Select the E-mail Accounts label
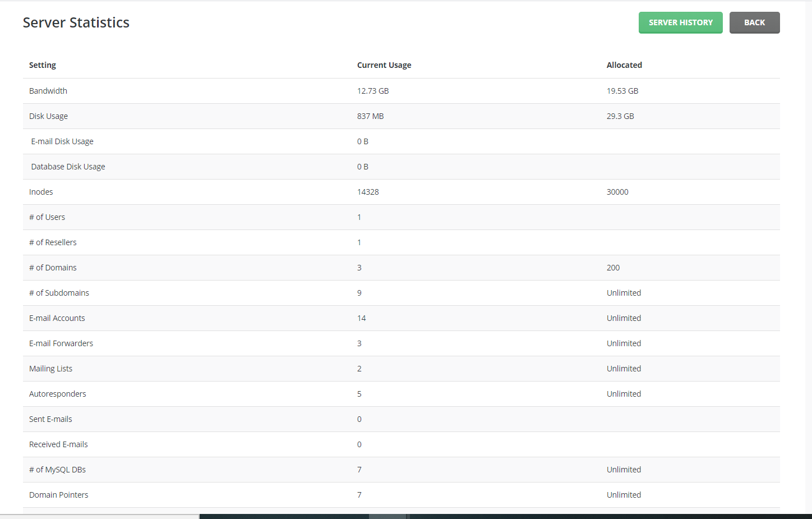 click(x=57, y=318)
